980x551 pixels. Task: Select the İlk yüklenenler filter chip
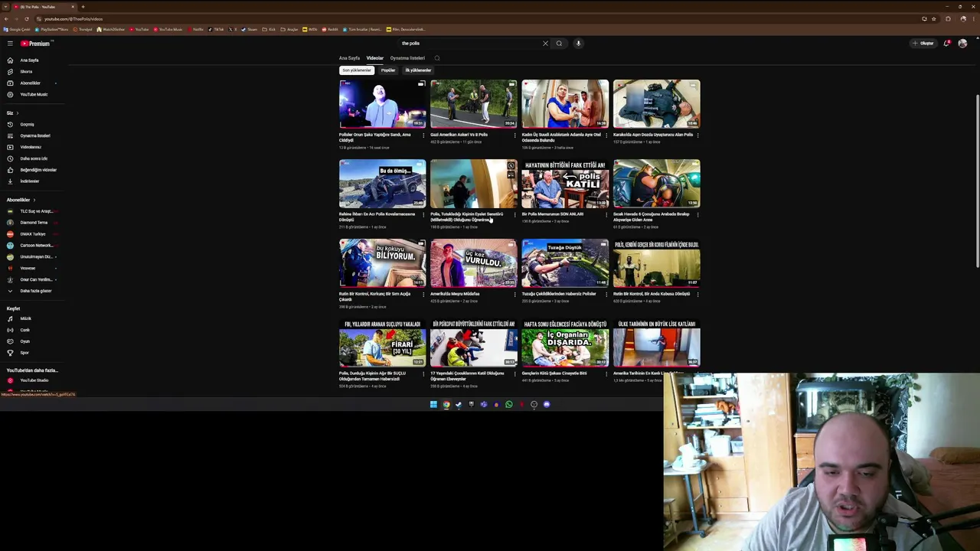[418, 70]
